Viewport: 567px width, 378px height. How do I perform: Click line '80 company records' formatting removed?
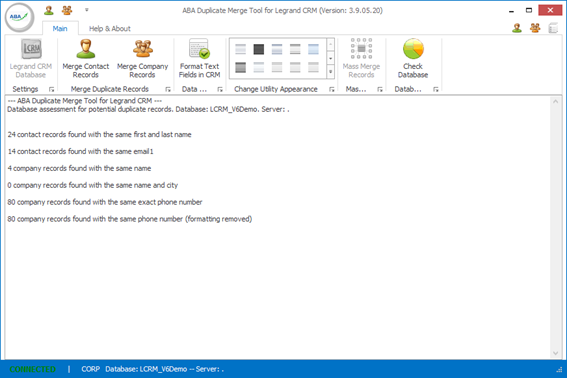130,219
